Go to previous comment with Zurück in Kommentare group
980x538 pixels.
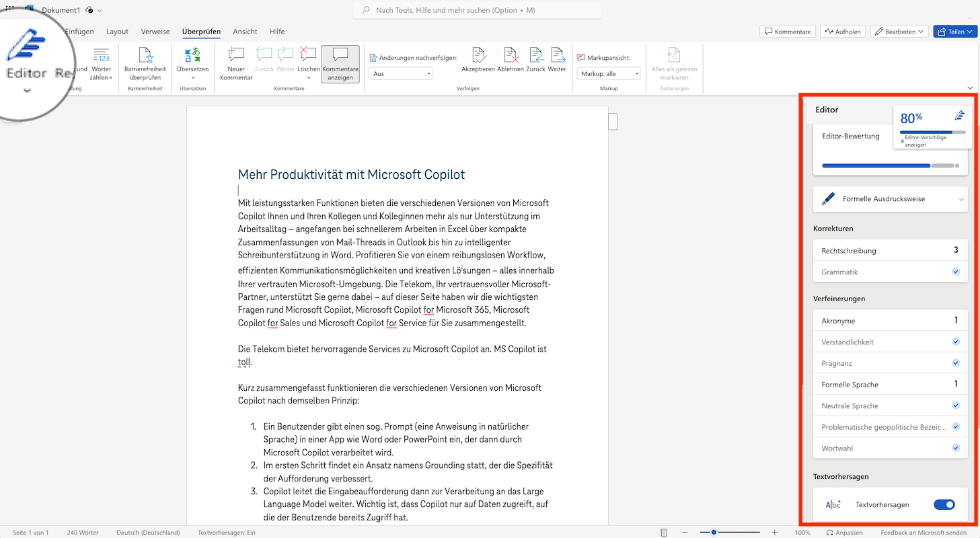click(x=264, y=61)
